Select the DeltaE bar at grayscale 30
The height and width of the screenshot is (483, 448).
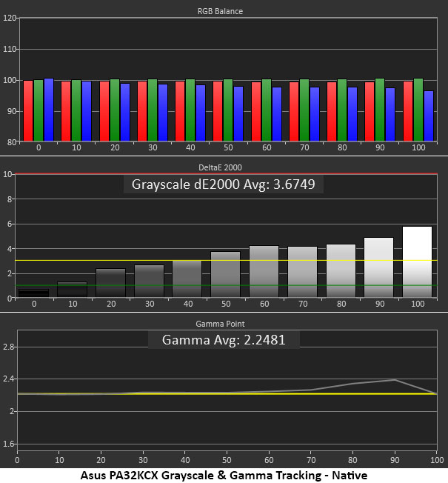pos(149,281)
